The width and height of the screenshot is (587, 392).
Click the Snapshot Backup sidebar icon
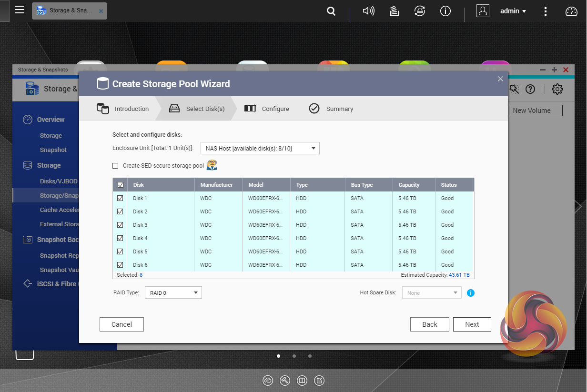pyautogui.click(x=28, y=240)
